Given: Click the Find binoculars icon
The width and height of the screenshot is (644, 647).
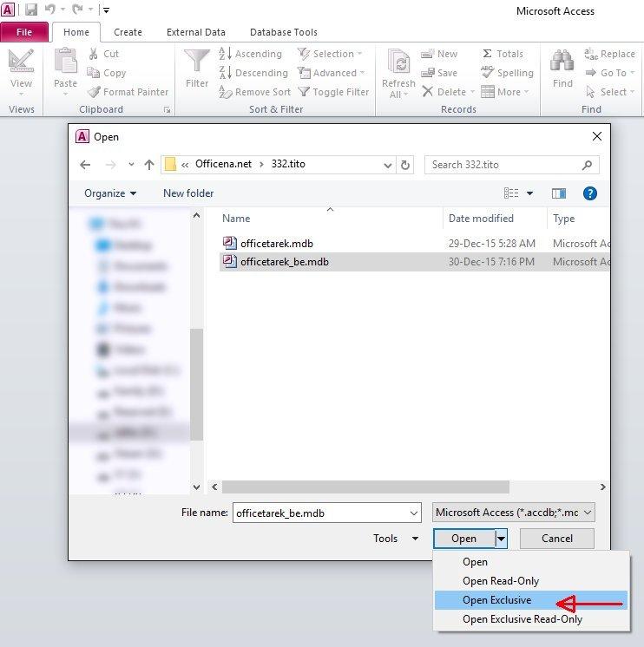Looking at the screenshot, I should (x=562, y=61).
